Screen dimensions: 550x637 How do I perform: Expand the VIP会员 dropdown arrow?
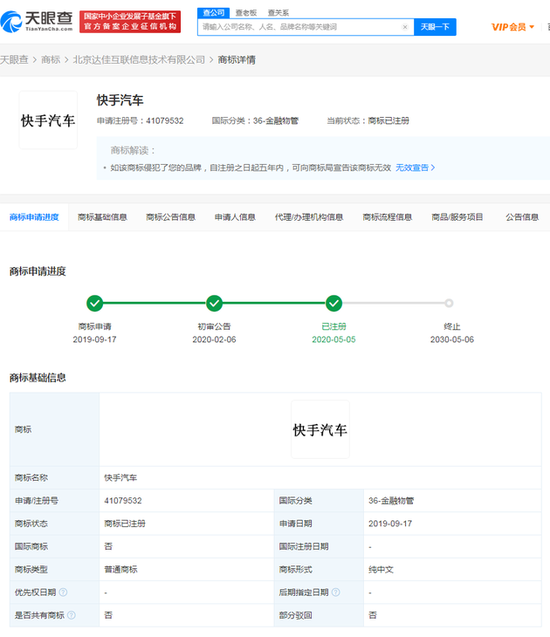click(x=532, y=27)
